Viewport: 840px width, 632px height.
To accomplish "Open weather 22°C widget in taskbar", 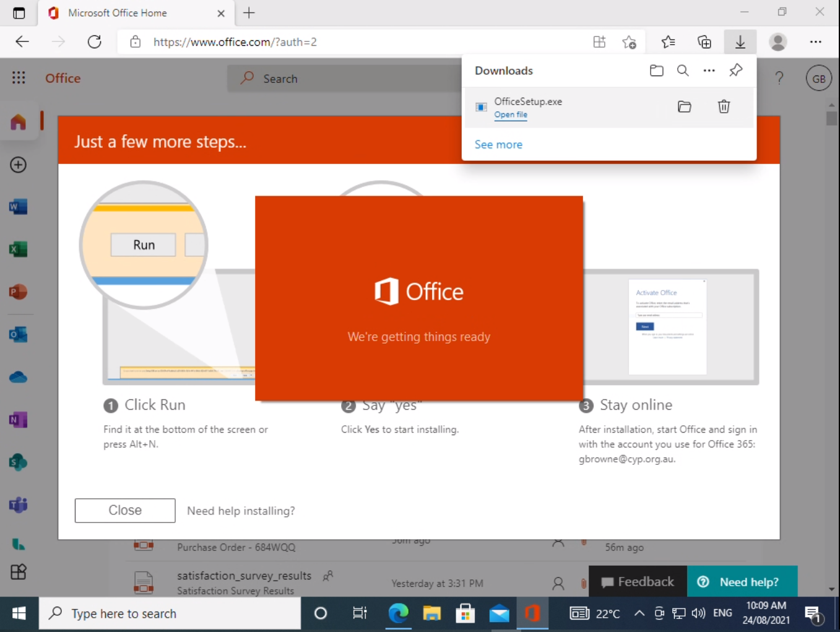I will pos(595,613).
